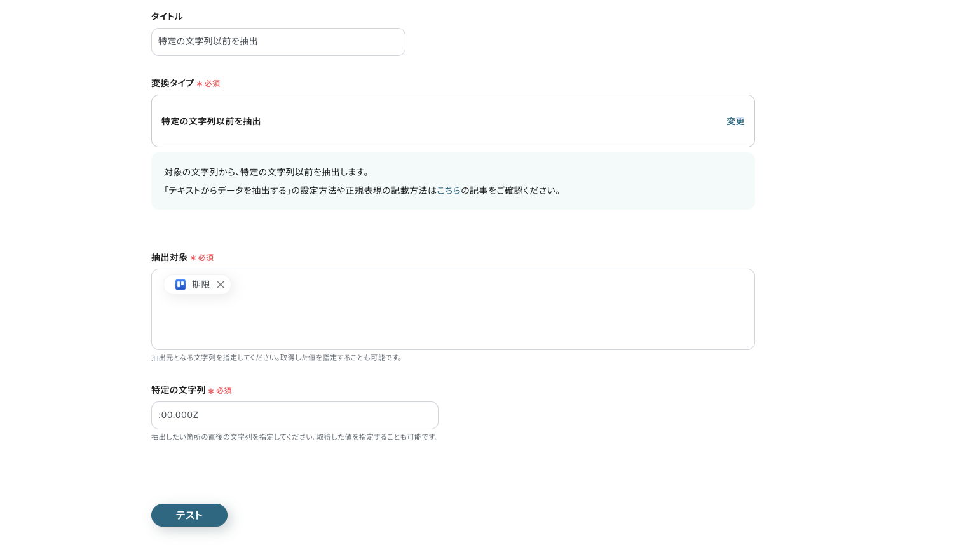Click the 必須 indicator by 特定の文字列
The height and width of the screenshot is (545, 980).
click(224, 390)
